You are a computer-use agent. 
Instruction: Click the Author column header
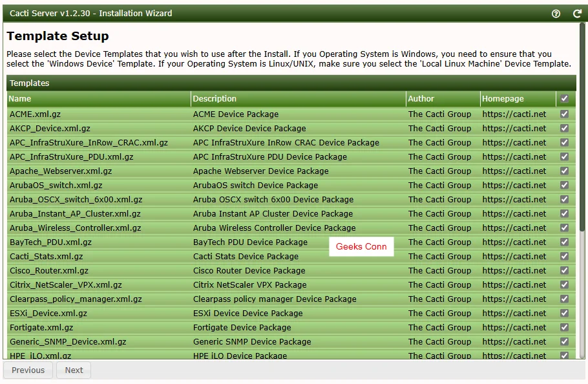click(421, 99)
